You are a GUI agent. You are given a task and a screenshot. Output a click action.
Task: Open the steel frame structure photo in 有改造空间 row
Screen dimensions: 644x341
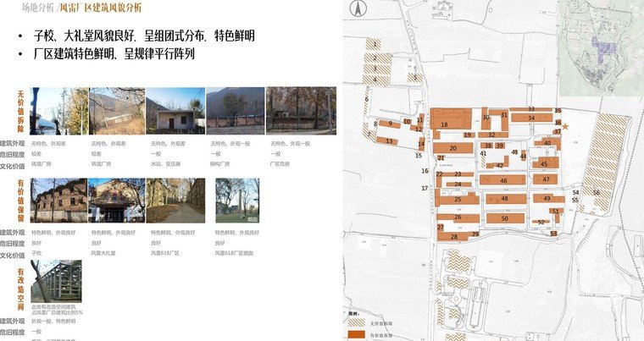(56, 281)
